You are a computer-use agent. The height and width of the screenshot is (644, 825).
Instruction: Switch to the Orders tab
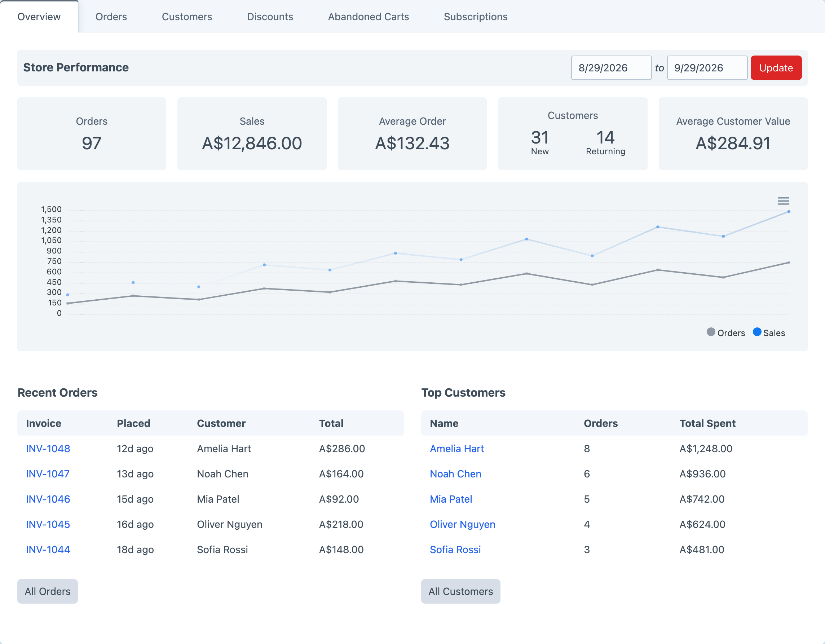pyautogui.click(x=111, y=17)
